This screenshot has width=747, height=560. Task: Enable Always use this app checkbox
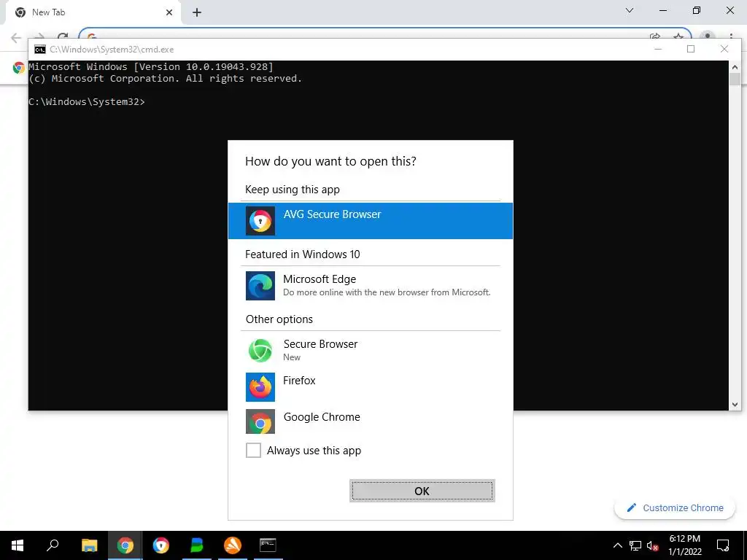[x=253, y=450]
